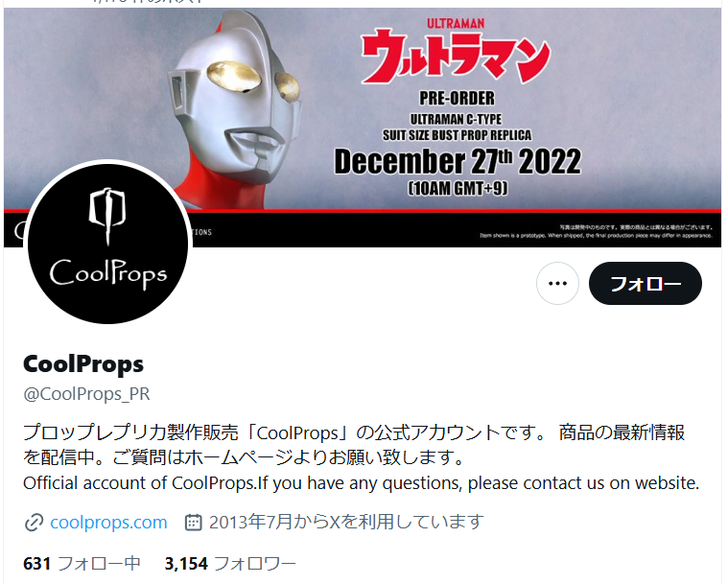Viewport: 728px width, 584px height.
Task: Click the red ウルトラマン logo in banner
Action: point(456,57)
